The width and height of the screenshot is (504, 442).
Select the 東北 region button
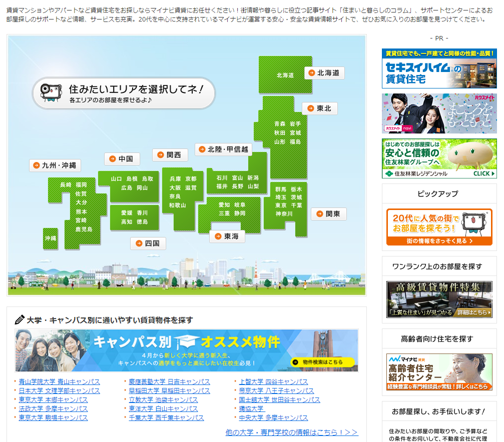320,108
